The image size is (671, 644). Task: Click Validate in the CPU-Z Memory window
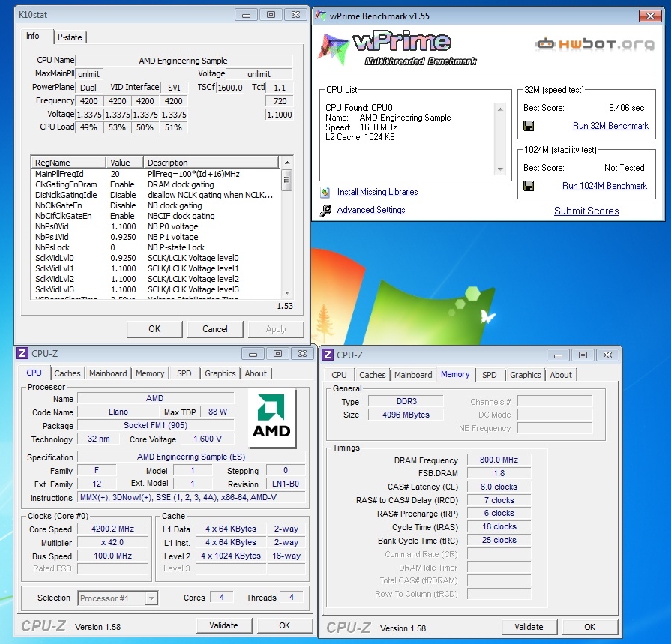[529, 627]
